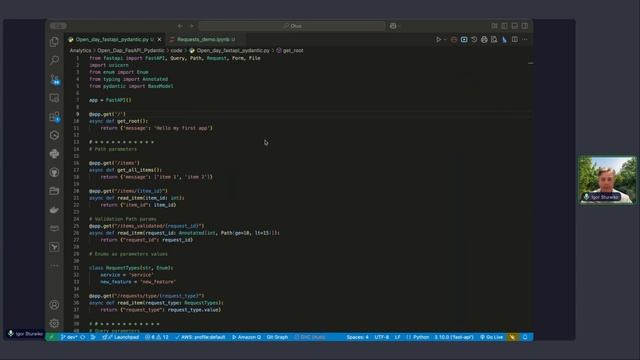This screenshot has height=360, width=640.
Task: Click Open_Dap_FasAPI_Pydantic breadcrumb folder
Action: [x=131, y=51]
